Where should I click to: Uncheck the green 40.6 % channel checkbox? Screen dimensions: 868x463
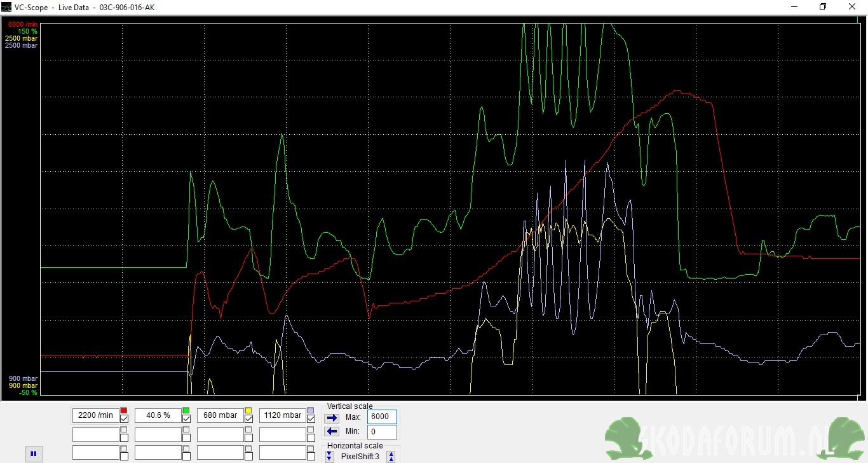pos(186,419)
